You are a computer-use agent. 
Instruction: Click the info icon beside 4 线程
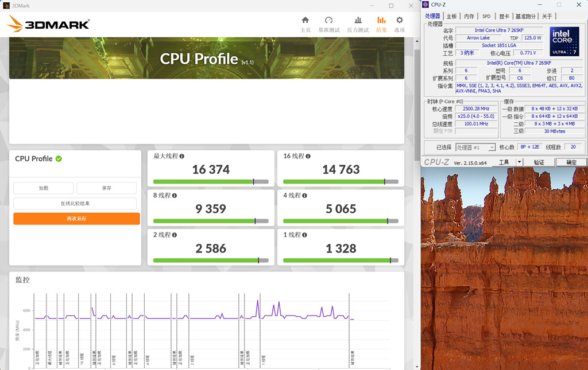click(x=304, y=196)
